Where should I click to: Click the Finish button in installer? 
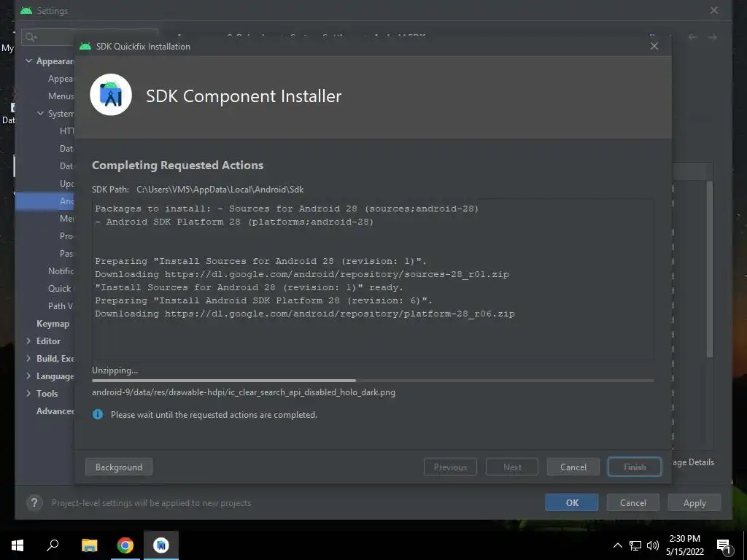point(635,467)
